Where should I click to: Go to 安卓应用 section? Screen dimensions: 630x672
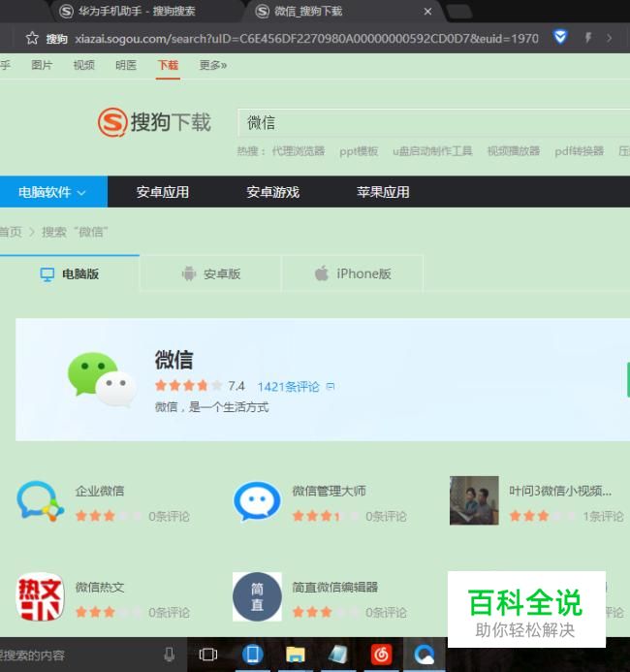[163, 192]
